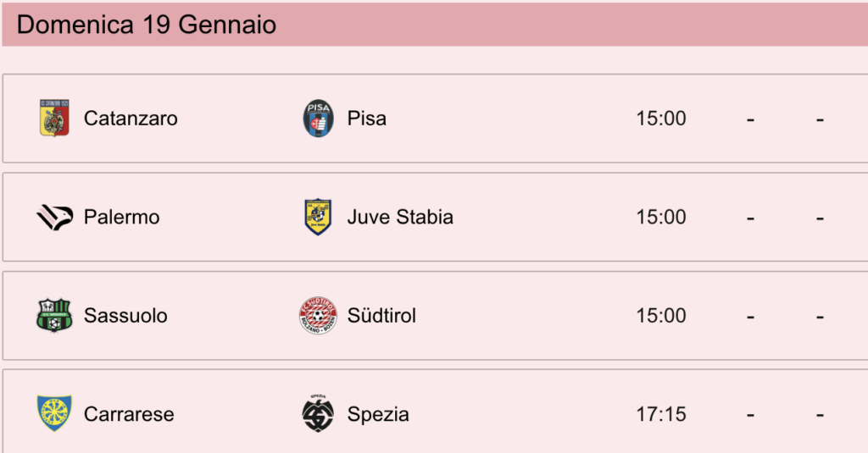Select the Palermo eagle logo
The image size is (868, 453).
(55, 217)
